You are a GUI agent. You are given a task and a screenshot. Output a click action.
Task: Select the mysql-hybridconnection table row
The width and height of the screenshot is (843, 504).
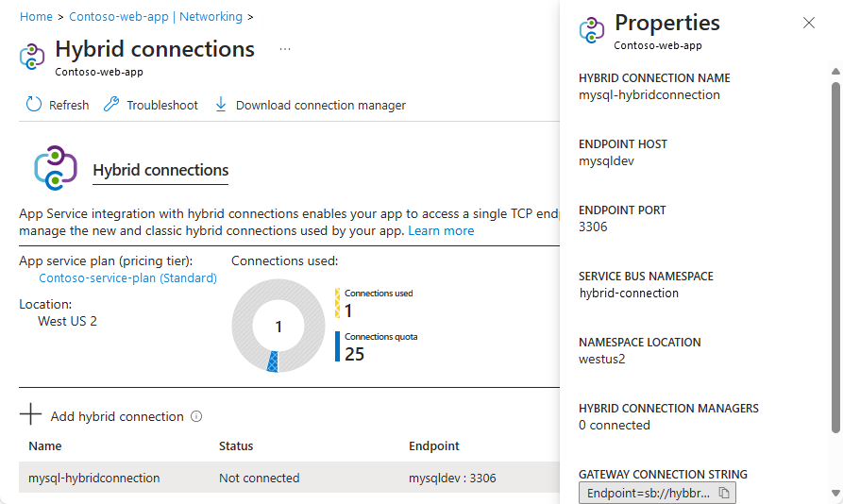(x=283, y=478)
